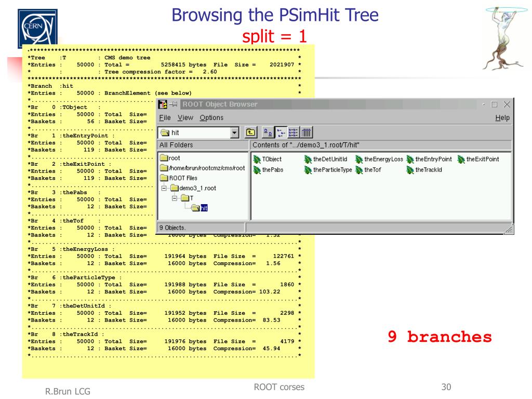Click the 'R.Brun LCG' footer text
The width and height of the screenshot is (532, 399).
click(x=68, y=391)
